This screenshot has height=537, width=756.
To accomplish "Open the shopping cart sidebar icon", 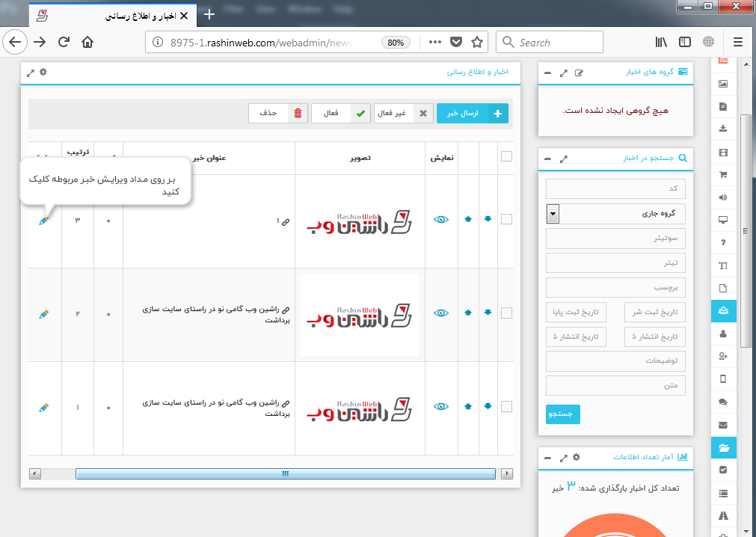I will [x=723, y=174].
